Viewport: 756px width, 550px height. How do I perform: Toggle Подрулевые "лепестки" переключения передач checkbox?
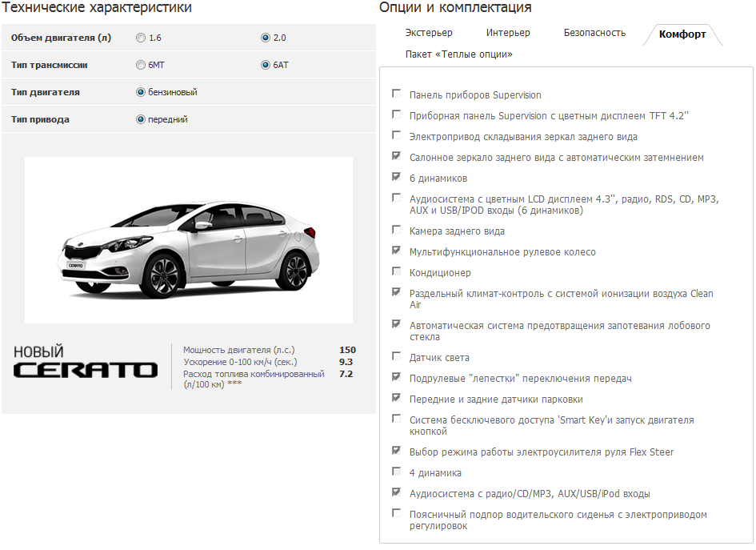coord(396,377)
